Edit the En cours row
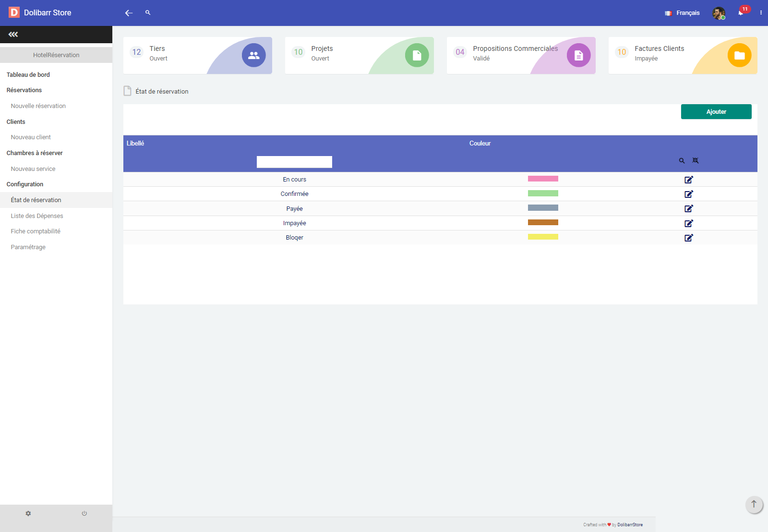 click(x=689, y=180)
